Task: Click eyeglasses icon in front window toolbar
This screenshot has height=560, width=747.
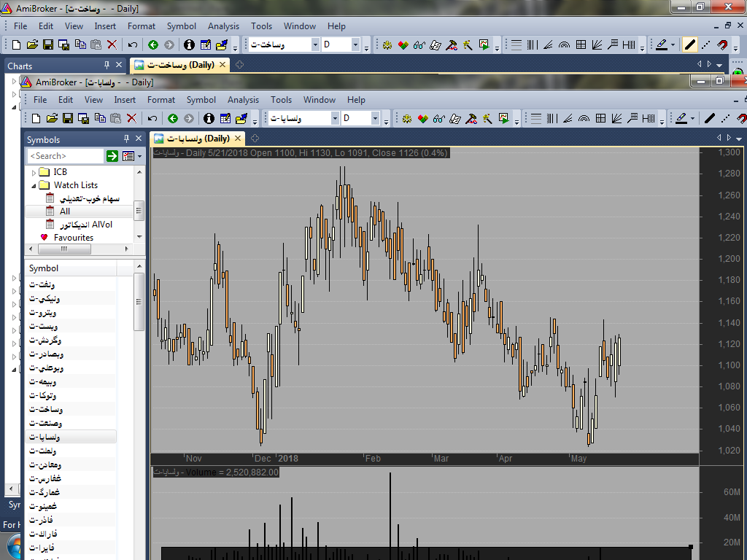Action: 438,119
